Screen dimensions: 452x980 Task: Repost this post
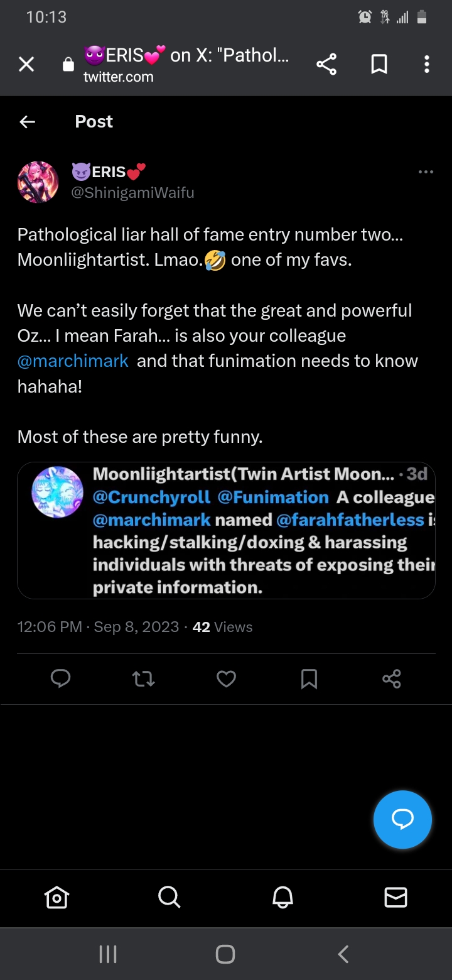144,678
